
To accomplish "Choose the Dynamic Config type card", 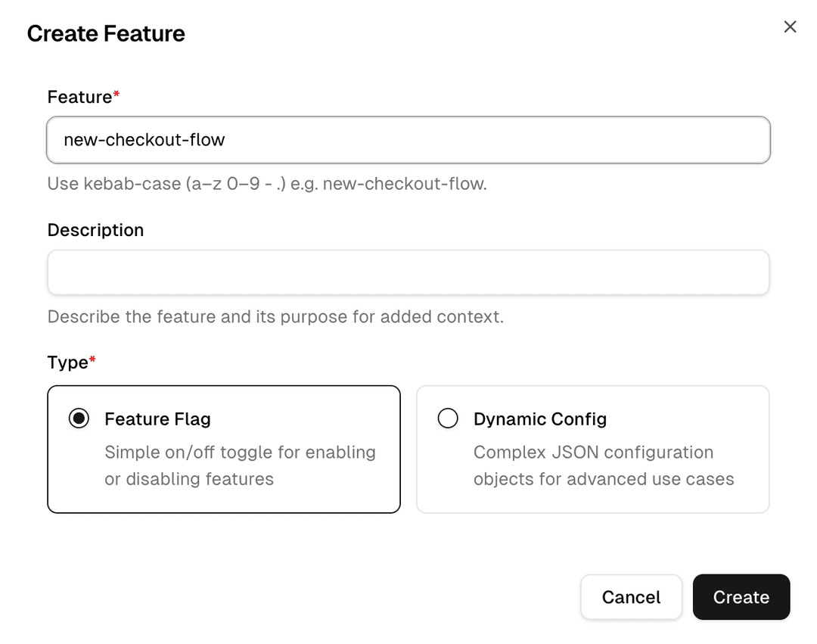I will (x=592, y=449).
